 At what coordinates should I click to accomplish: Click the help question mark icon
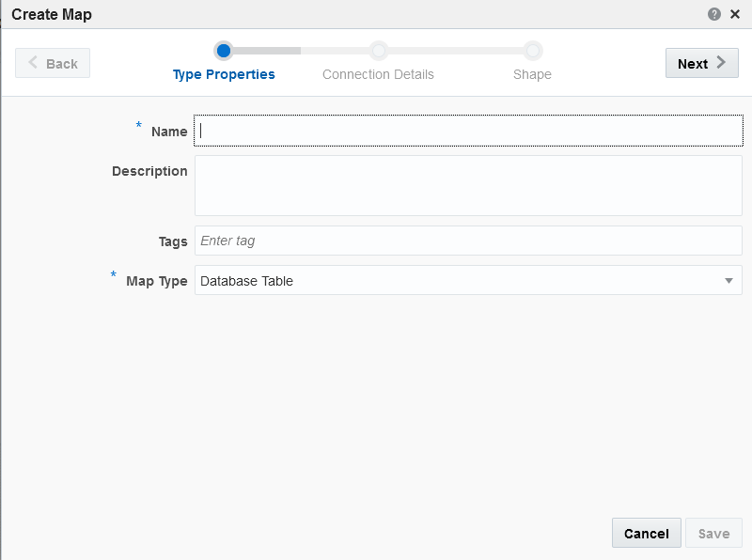tap(714, 14)
